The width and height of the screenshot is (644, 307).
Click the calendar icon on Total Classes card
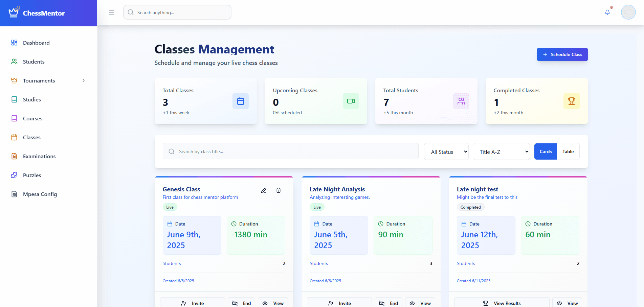click(241, 101)
